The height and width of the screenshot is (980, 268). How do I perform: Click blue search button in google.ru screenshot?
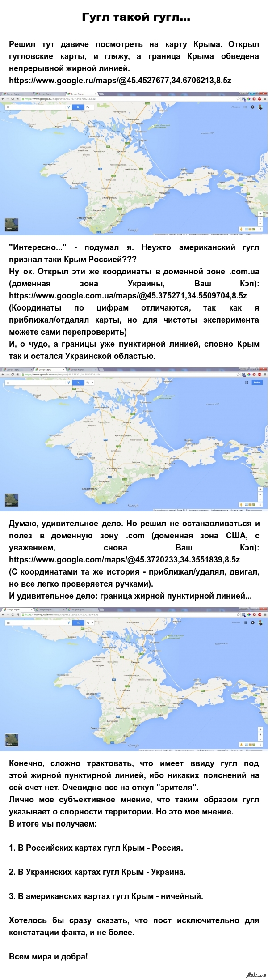[x=78, y=107]
